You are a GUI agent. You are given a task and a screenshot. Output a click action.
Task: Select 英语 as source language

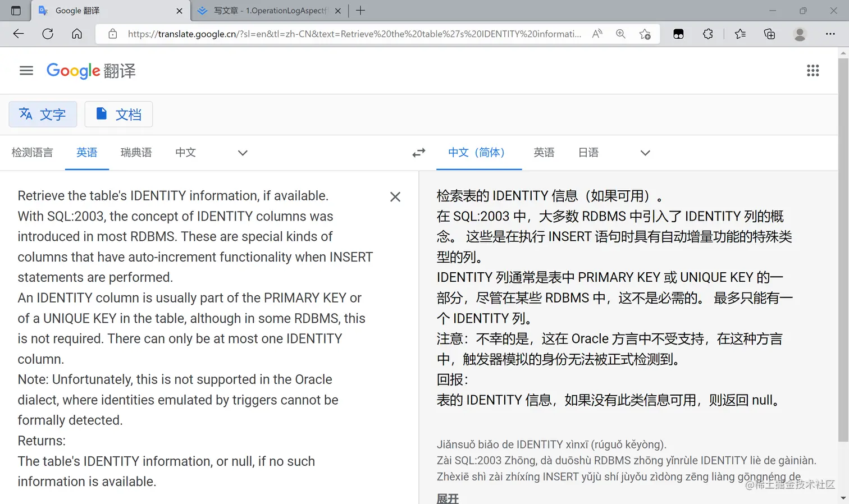(87, 153)
